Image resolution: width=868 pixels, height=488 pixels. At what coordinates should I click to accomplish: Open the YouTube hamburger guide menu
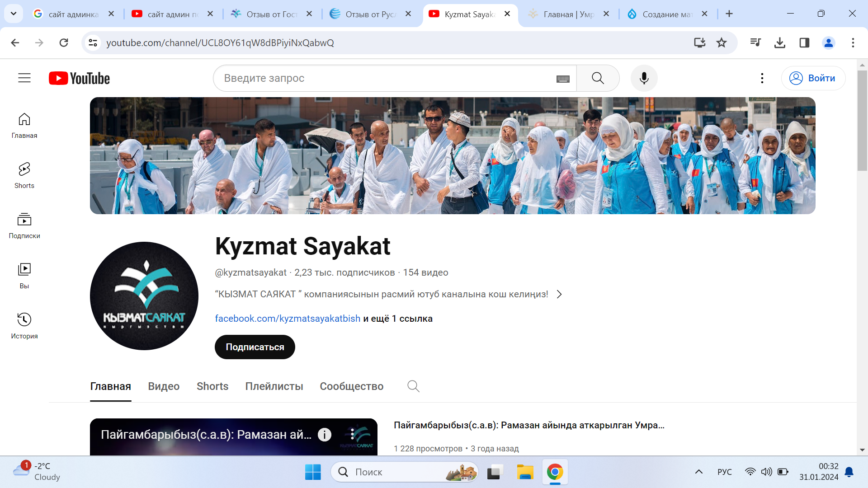coord(24,78)
